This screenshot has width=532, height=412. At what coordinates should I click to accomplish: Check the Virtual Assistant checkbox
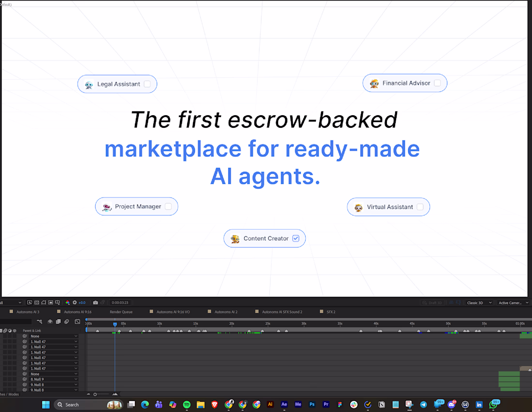coord(420,207)
